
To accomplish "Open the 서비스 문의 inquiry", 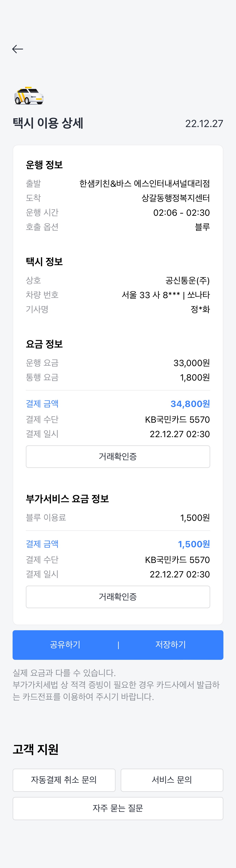I will (x=172, y=780).
